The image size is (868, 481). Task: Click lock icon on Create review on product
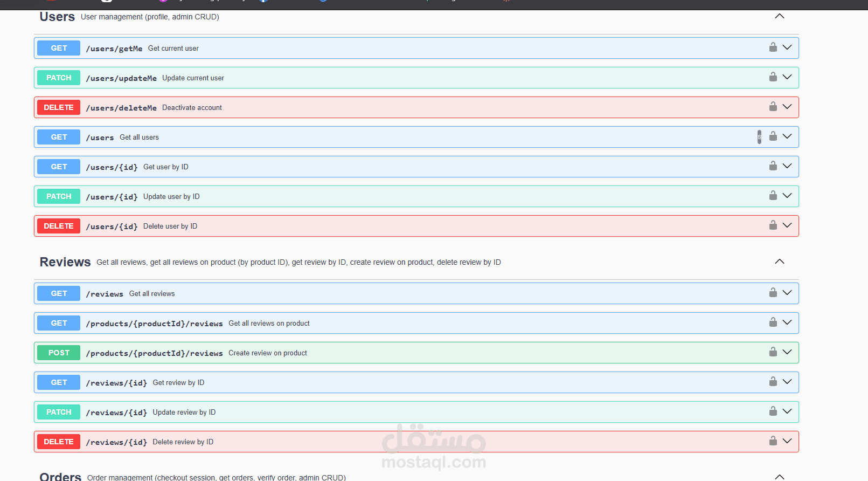(x=773, y=352)
